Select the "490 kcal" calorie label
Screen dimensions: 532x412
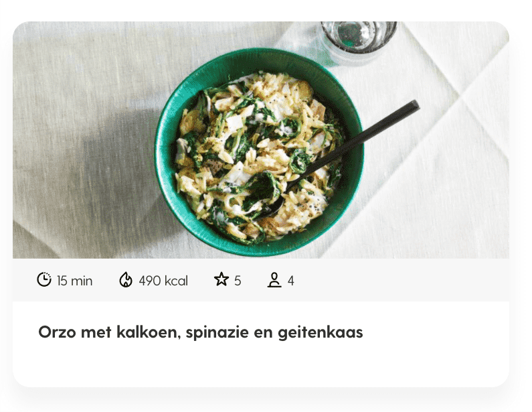[163, 281]
